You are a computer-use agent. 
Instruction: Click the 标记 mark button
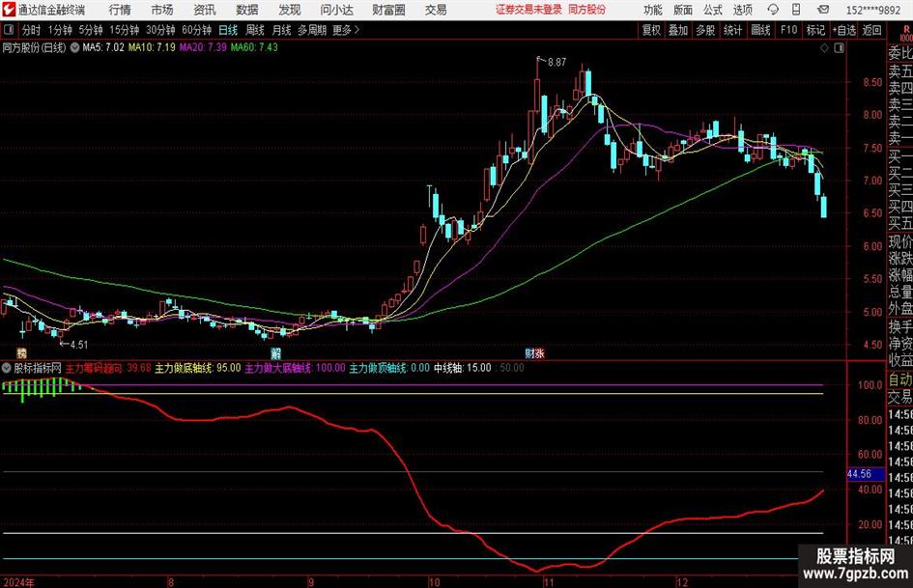pos(815,30)
